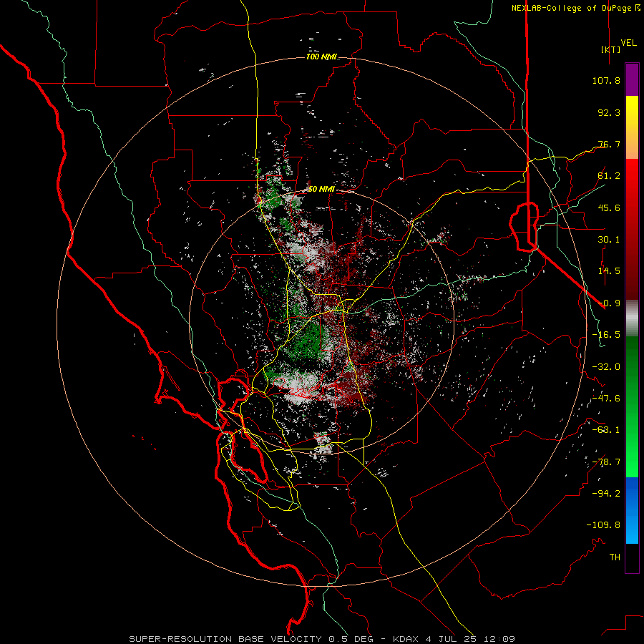
Task: Select the TH legend label
Action: (x=615, y=557)
